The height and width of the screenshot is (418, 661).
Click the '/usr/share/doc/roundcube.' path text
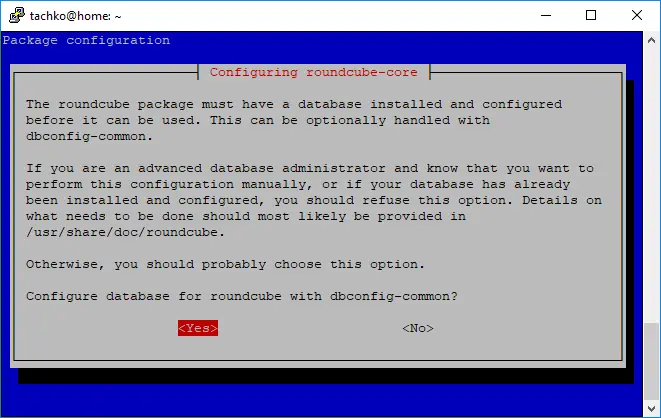125,232
